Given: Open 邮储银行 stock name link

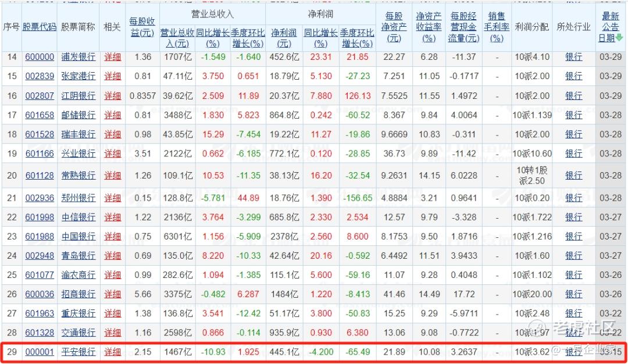Looking at the screenshot, I should pyautogui.click(x=78, y=115).
